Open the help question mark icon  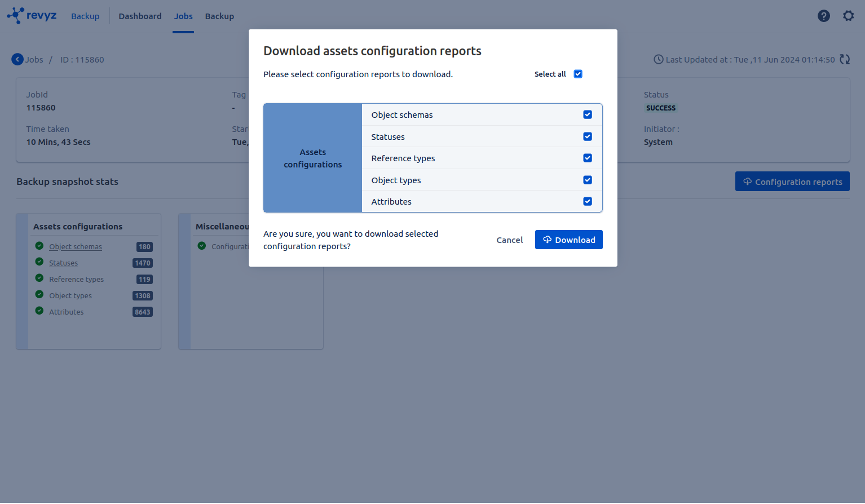823,16
